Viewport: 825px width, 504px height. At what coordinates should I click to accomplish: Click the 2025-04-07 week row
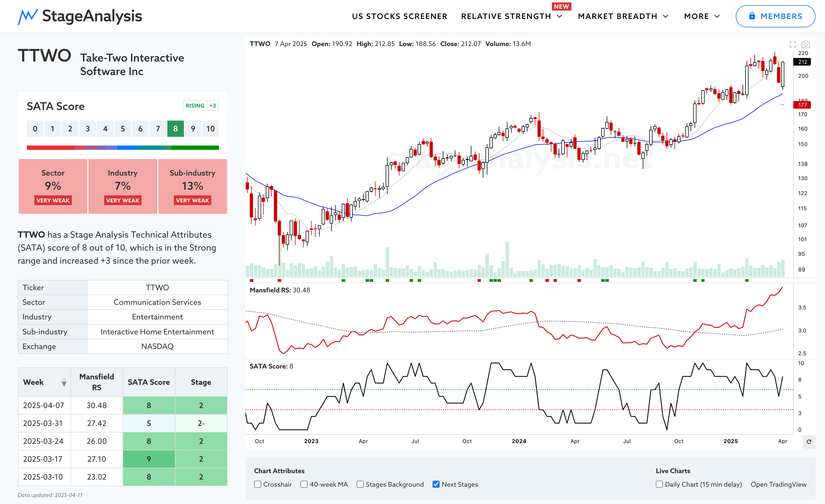123,405
